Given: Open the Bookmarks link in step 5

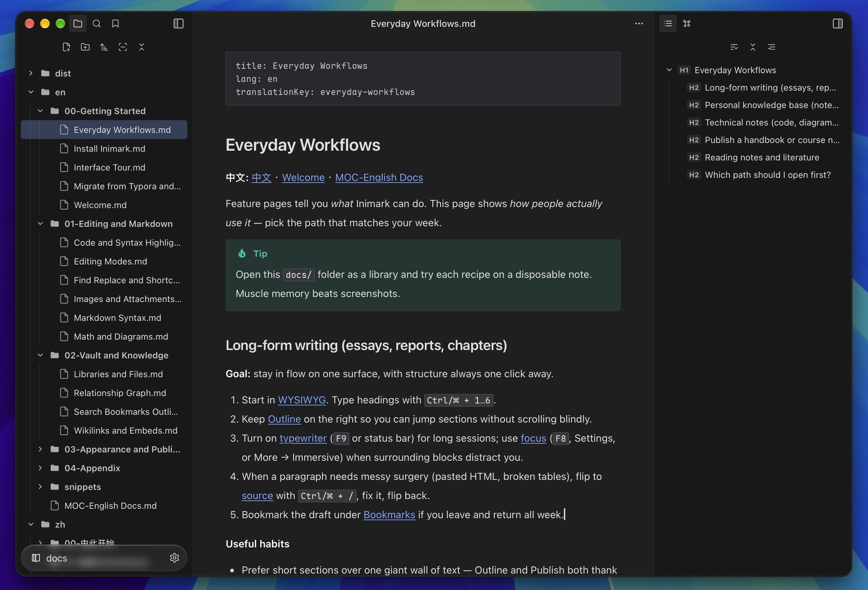Looking at the screenshot, I should click(x=389, y=514).
